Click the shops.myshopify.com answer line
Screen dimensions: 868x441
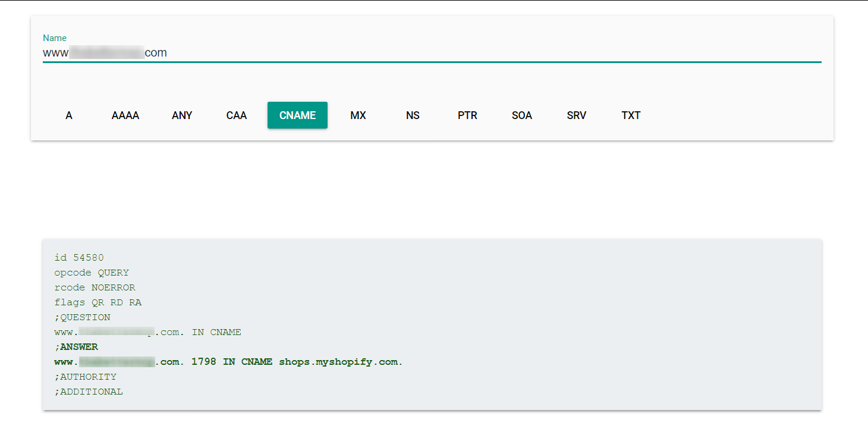pyautogui.click(x=228, y=362)
